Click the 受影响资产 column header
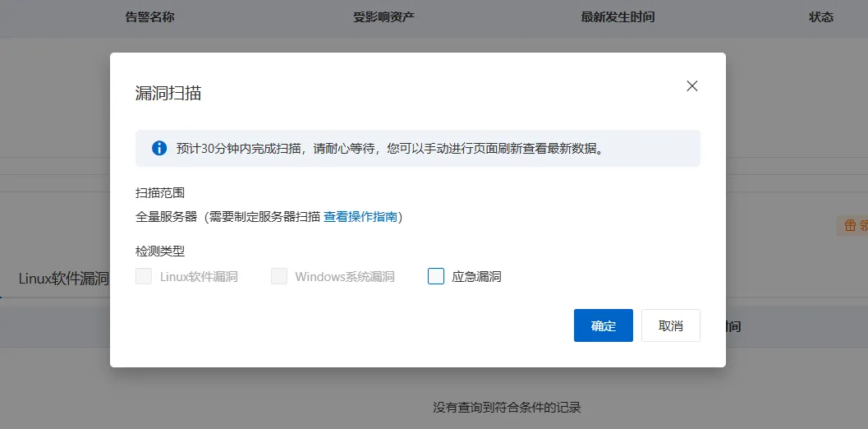 click(x=383, y=17)
